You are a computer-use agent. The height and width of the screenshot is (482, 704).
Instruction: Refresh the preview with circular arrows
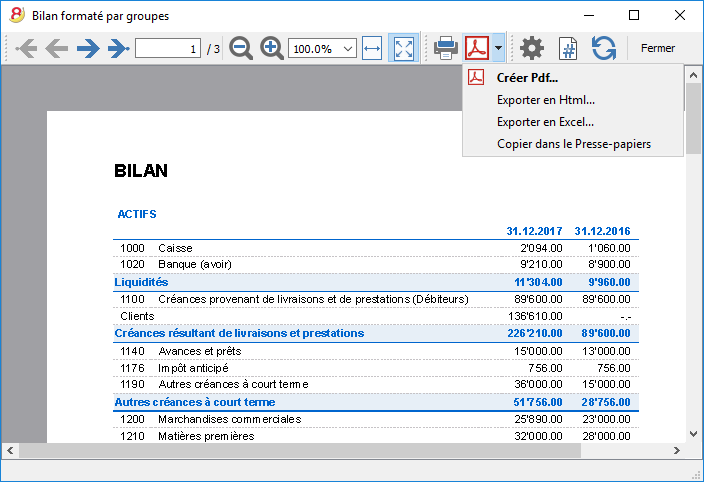click(603, 48)
